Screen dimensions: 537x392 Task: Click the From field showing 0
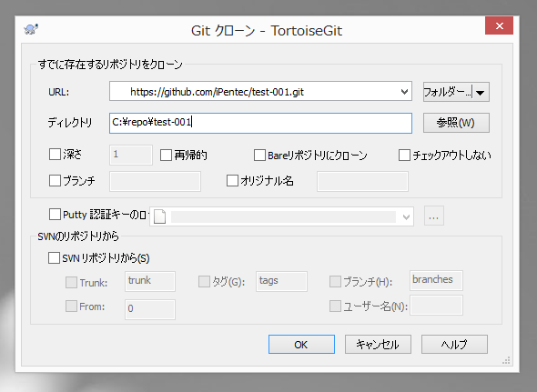pyautogui.click(x=150, y=309)
